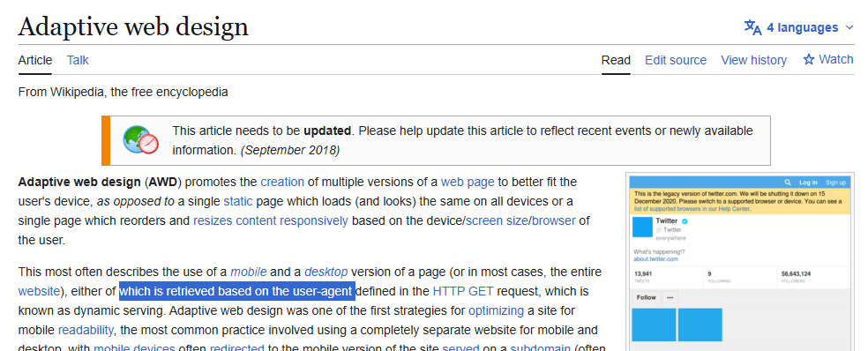Follow the 'optimizing' link

496,310
